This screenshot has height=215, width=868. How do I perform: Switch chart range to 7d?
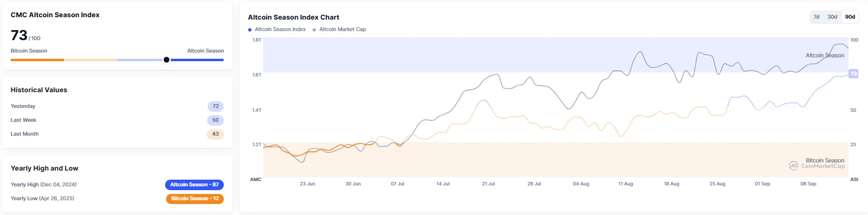tap(816, 17)
